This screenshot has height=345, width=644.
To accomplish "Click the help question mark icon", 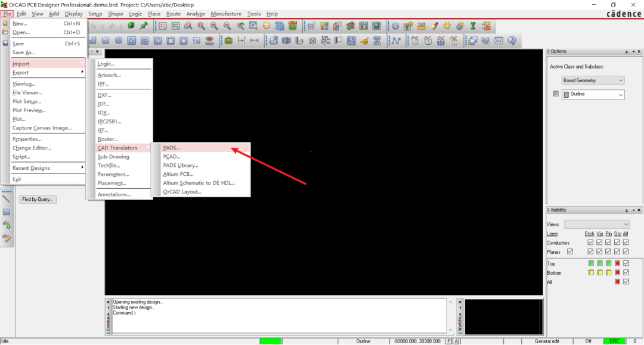I will [x=512, y=41].
